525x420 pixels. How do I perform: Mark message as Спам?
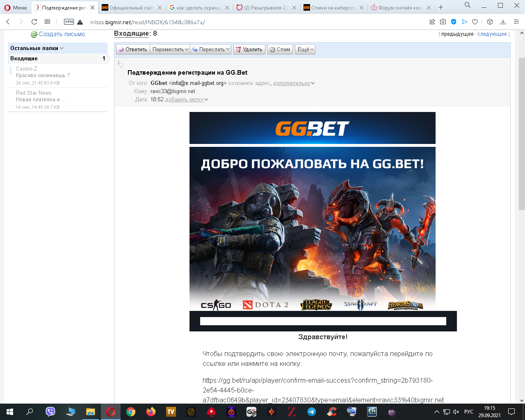tap(280, 49)
